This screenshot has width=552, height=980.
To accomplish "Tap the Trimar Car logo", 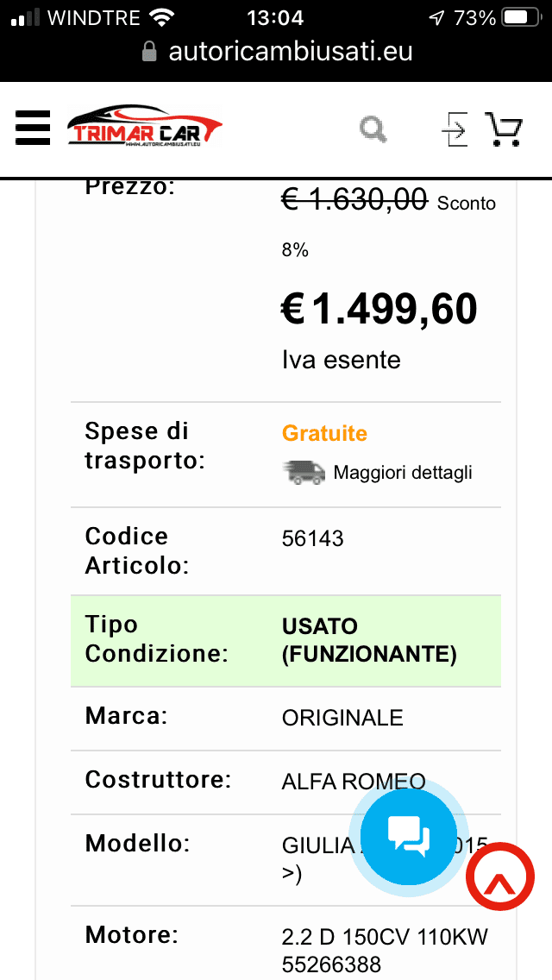I will (144, 129).
